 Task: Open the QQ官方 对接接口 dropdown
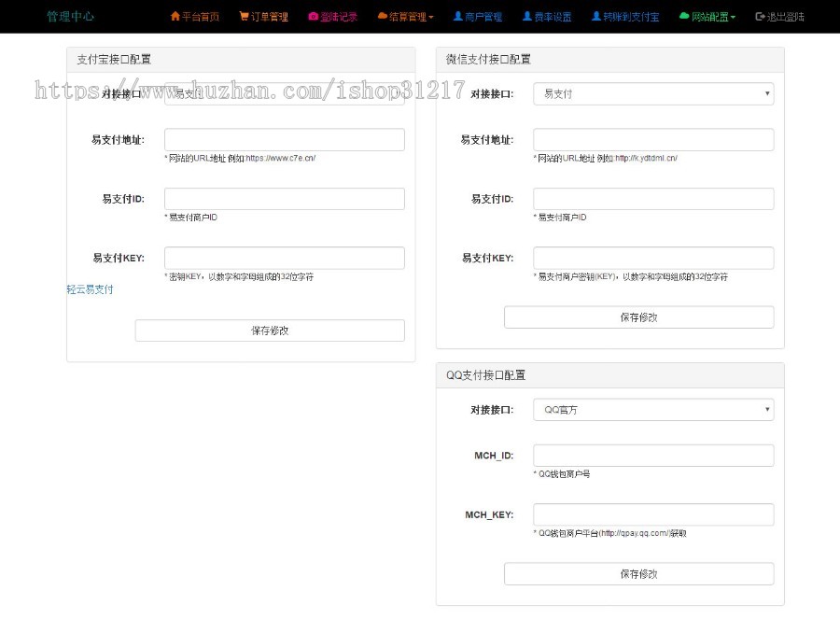[x=651, y=409]
